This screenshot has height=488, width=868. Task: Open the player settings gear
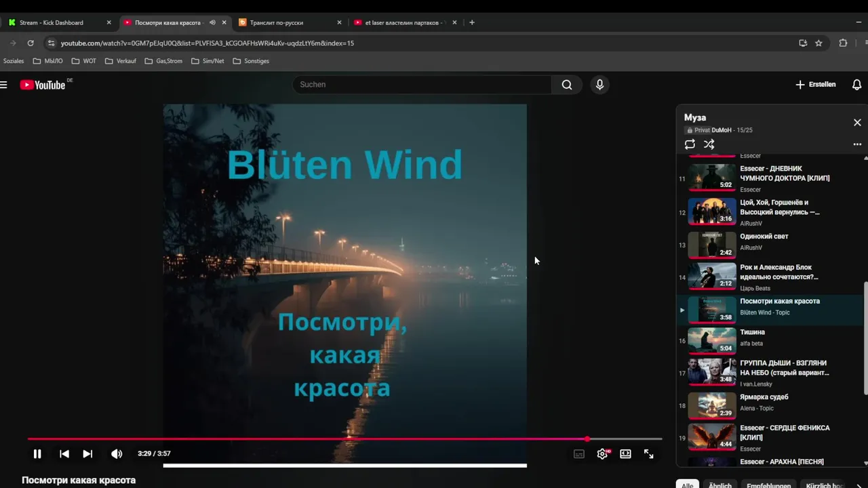click(602, 454)
